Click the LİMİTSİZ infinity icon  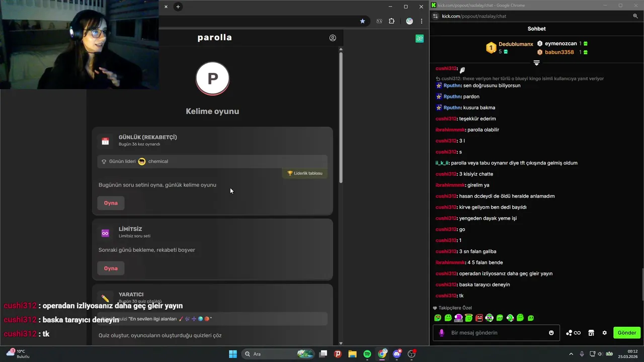[x=105, y=233]
